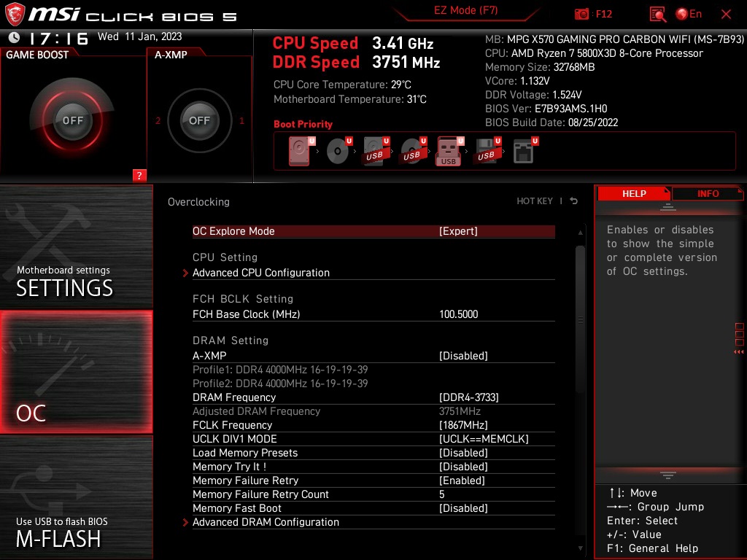This screenshot has height=560, width=747.
Task: Click the DDR Voltage 1.524V reading
Action: 533,95
